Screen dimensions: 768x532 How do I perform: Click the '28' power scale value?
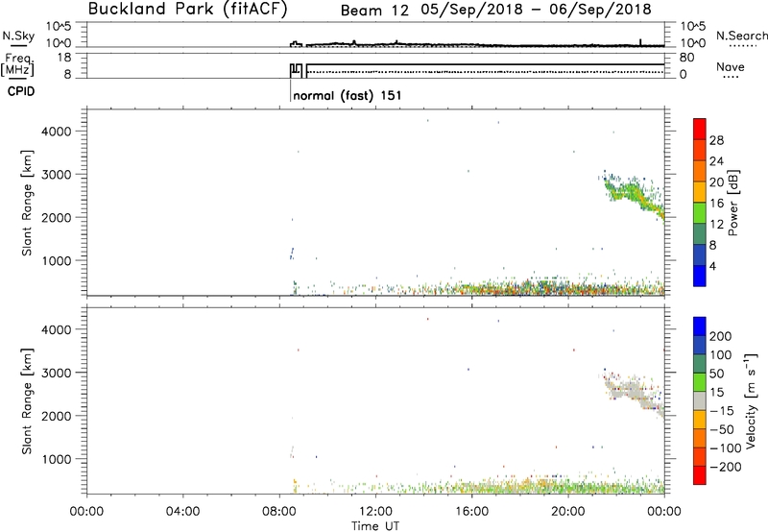(716, 140)
